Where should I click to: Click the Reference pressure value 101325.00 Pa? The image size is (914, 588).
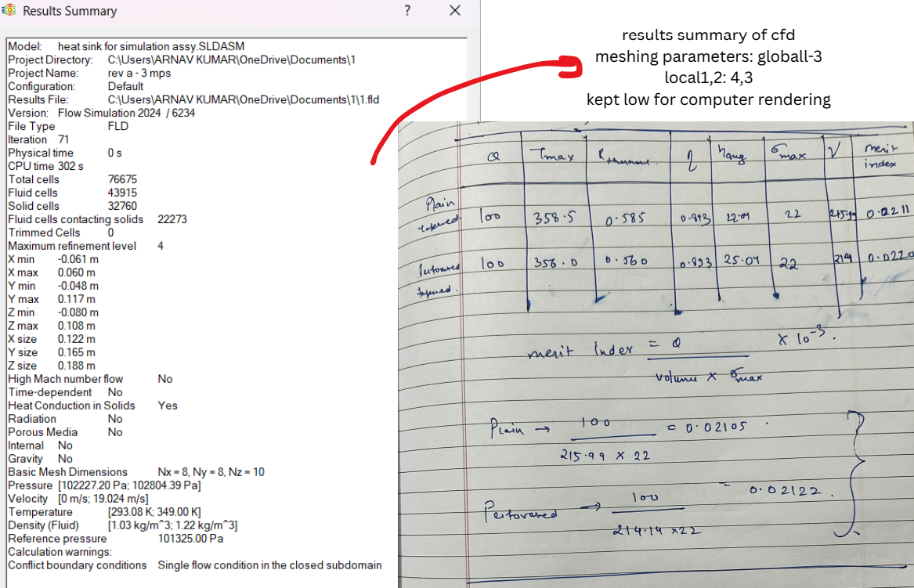pyautogui.click(x=190, y=539)
